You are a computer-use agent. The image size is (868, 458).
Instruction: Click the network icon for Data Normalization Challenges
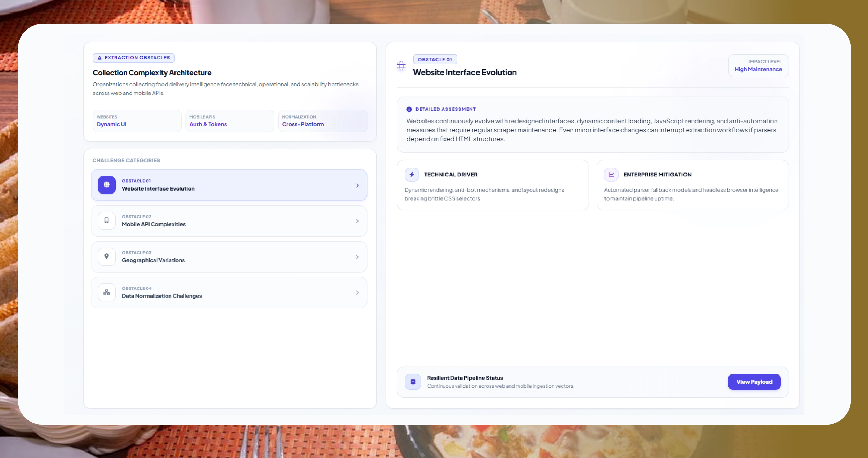point(106,292)
